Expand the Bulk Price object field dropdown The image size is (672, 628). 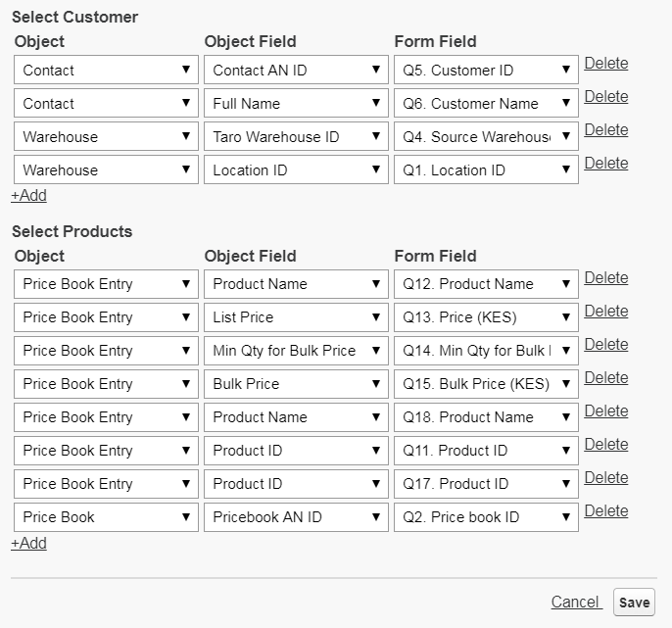coord(296,384)
